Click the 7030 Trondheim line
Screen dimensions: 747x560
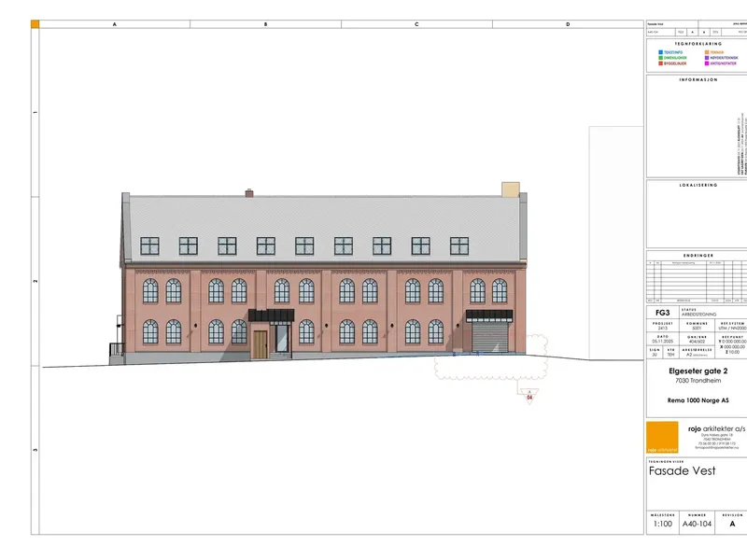[x=698, y=381]
